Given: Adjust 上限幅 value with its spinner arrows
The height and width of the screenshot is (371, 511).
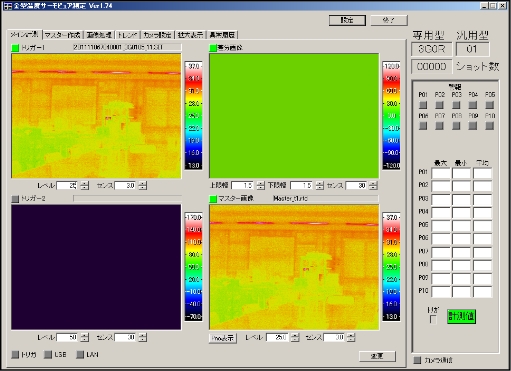Looking at the screenshot, I should tap(261, 185).
